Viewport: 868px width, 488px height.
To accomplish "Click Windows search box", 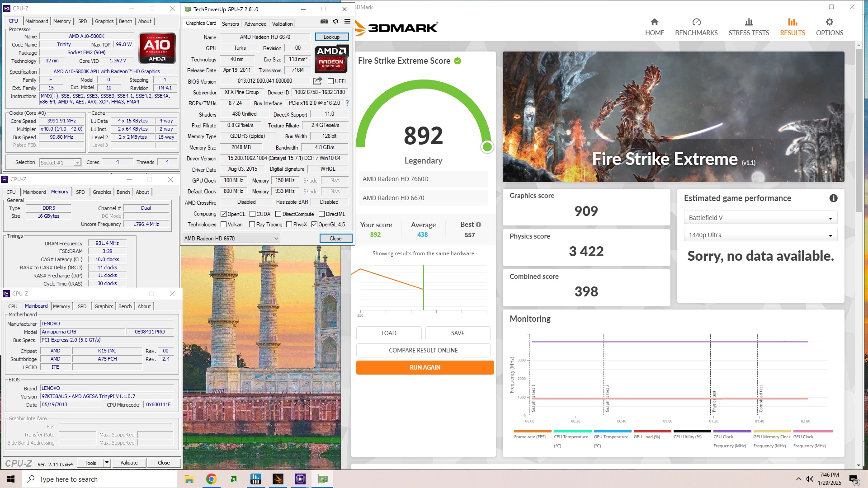I will [x=99, y=479].
